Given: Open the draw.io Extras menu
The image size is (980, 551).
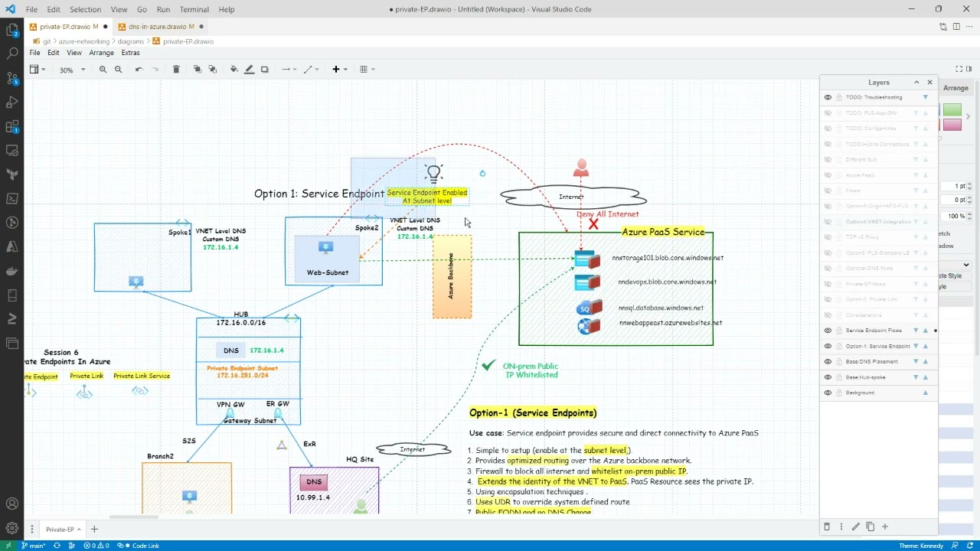Looking at the screenshot, I should (x=130, y=53).
